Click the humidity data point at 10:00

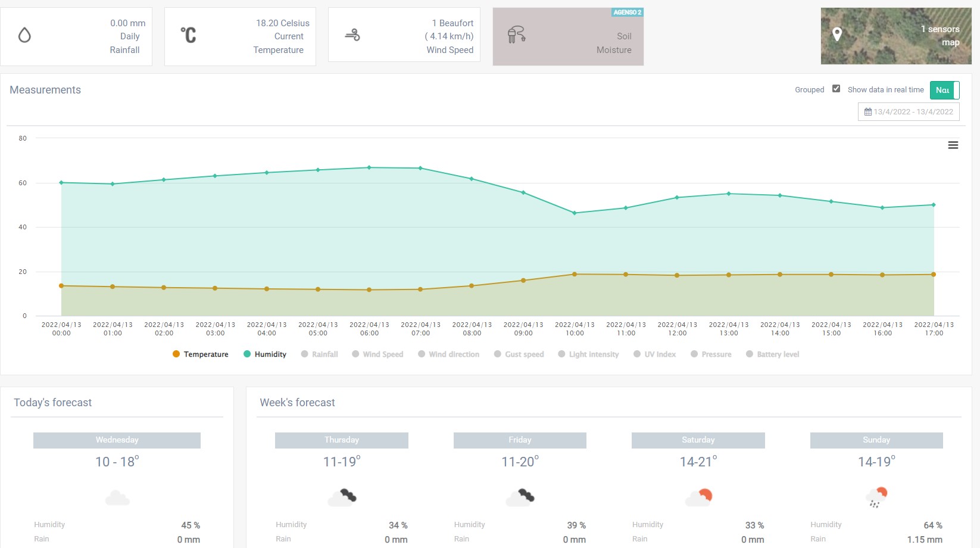click(x=575, y=213)
